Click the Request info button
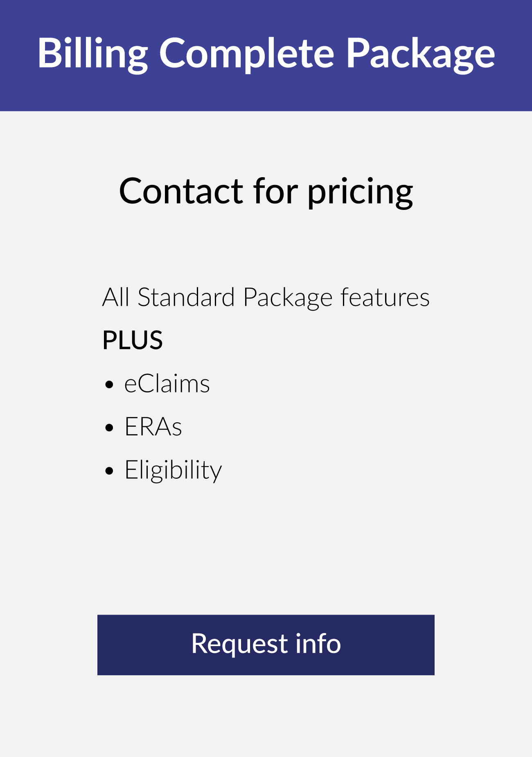The width and height of the screenshot is (532, 757). click(266, 645)
